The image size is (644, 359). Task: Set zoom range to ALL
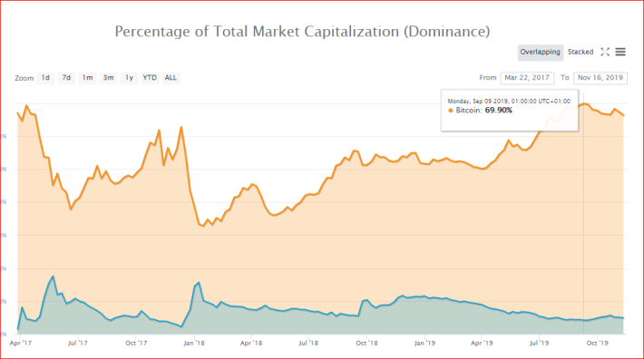tap(171, 78)
